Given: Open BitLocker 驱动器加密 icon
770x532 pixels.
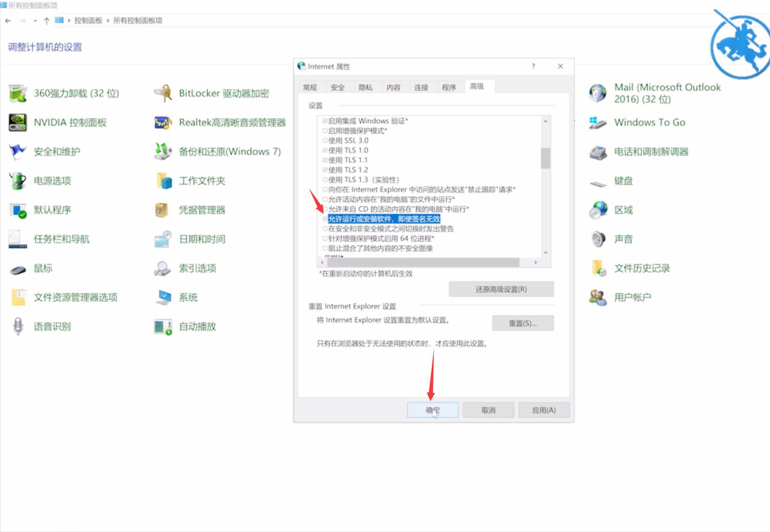Looking at the screenshot, I should pyautogui.click(x=163, y=93).
